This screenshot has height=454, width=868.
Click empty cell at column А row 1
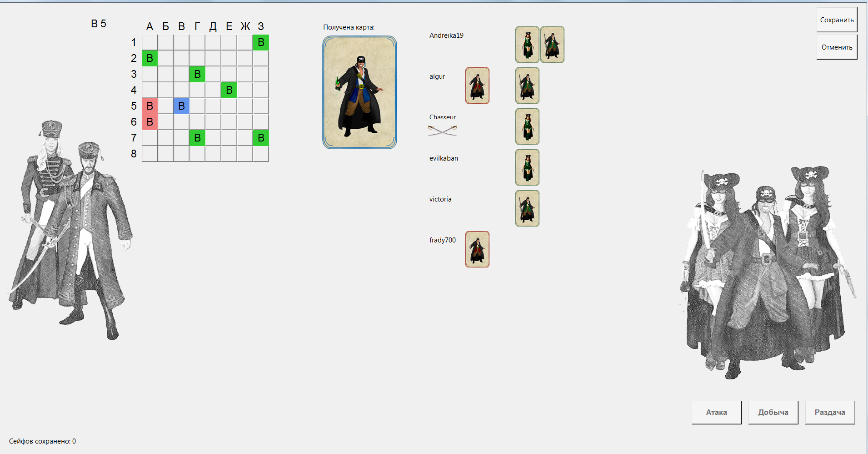coord(150,42)
